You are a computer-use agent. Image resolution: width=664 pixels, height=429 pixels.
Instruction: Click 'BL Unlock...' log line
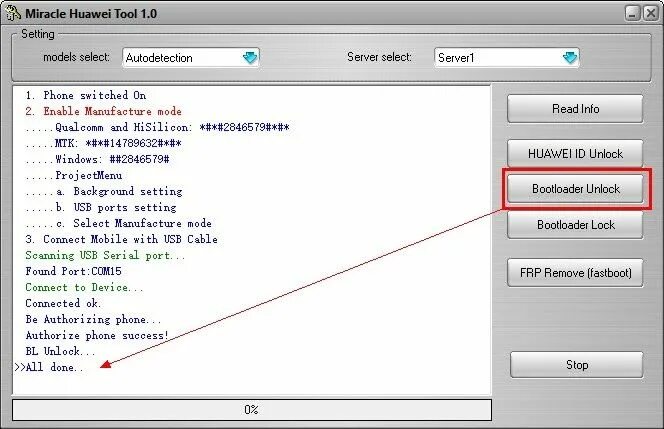(x=60, y=351)
